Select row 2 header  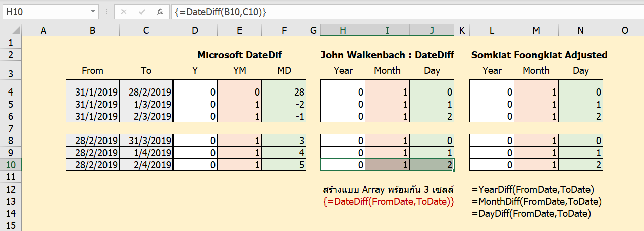(11, 54)
